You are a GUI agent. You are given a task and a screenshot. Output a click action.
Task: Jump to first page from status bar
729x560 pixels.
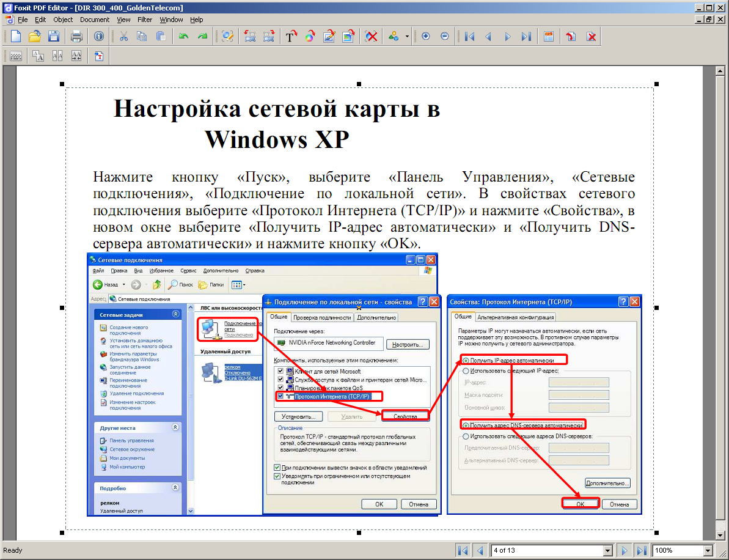point(463,550)
